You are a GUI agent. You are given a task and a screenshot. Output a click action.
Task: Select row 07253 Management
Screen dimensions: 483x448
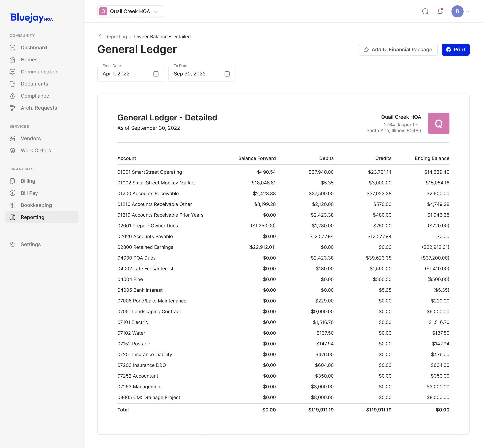(x=283, y=387)
